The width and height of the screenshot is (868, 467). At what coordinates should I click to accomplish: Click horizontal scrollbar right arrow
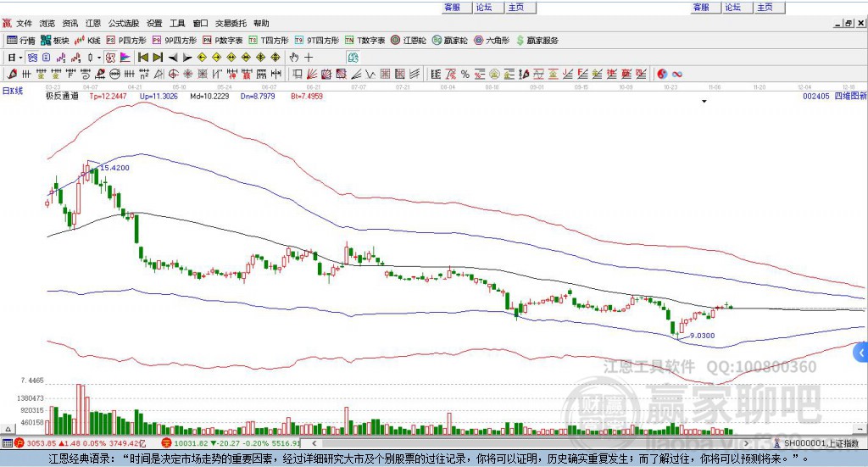point(746,443)
